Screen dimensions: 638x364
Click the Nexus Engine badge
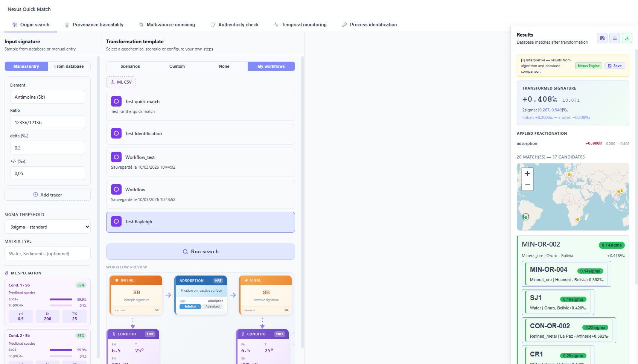click(589, 66)
